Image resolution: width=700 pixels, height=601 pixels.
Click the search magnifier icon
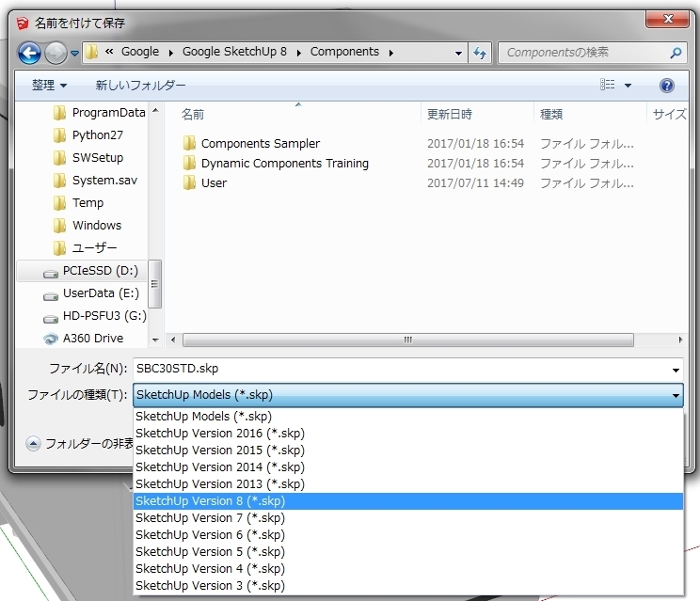(x=676, y=53)
